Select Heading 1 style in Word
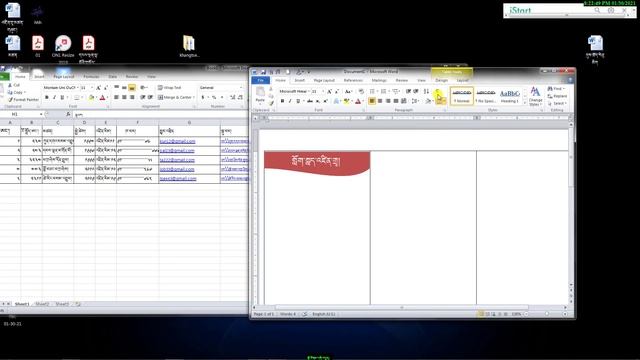Viewport: 640px width, 360px height. pyautogui.click(x=509, y=96)
